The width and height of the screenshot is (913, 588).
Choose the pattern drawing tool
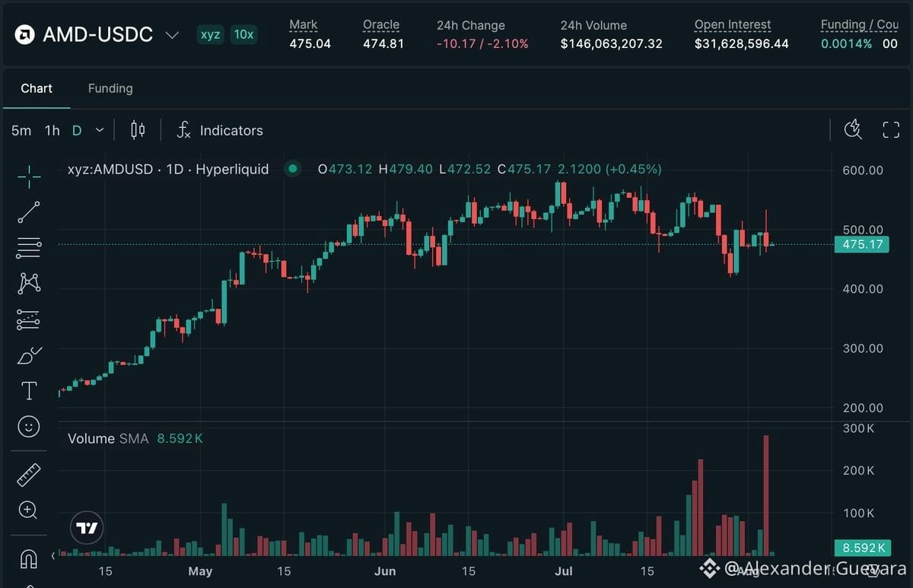point(29,283)
